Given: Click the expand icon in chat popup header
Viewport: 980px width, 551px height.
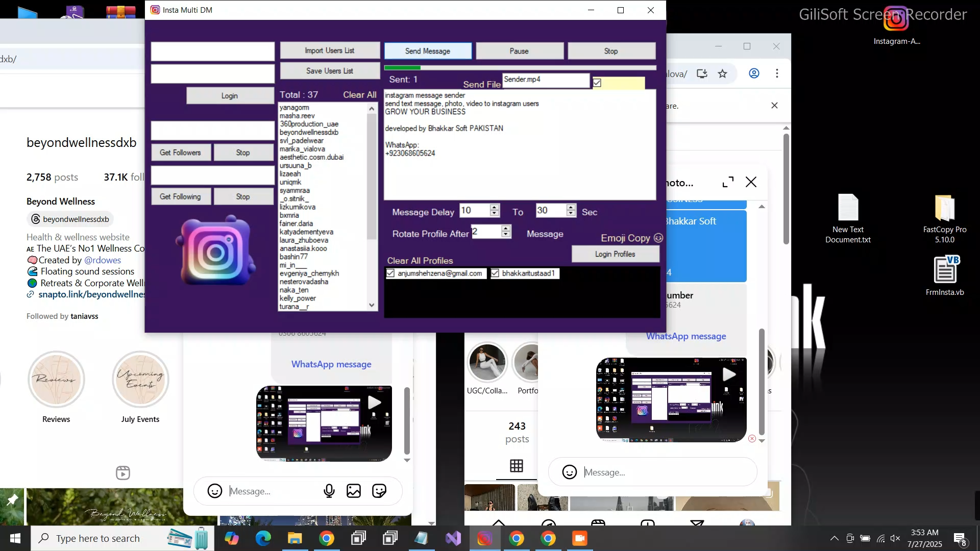Looking at the screenshot, I should (728, 182).
